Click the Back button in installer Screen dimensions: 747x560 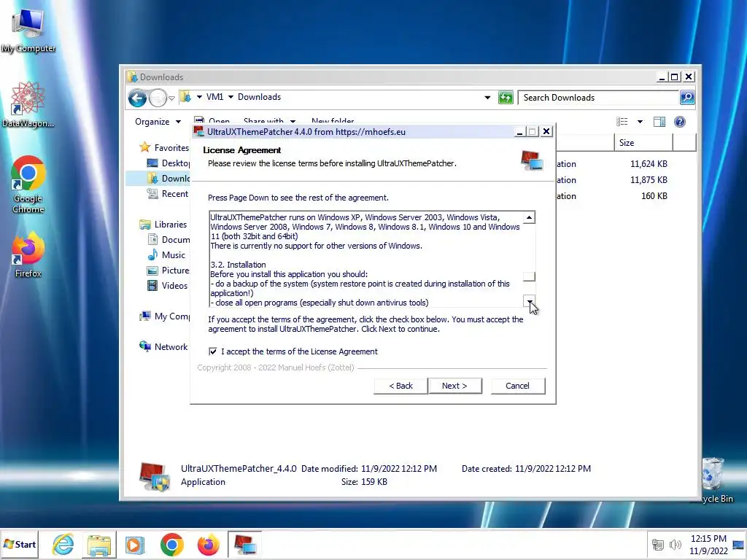pyautogui.click(x=400, y=386)
